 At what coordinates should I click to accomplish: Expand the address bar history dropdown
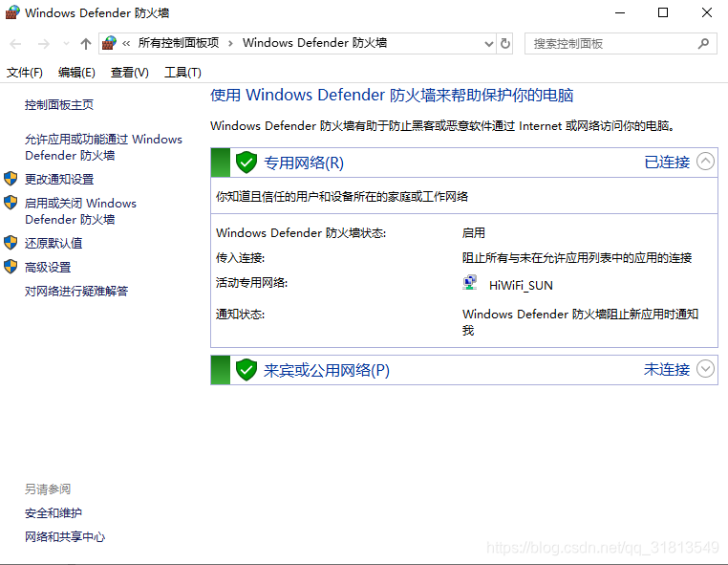click(x=488, y=44)
